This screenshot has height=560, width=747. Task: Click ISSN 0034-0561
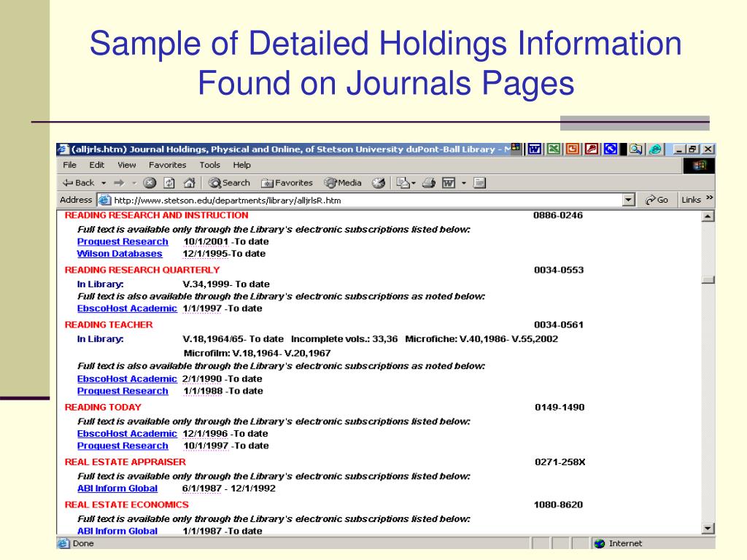pos(558,324)
